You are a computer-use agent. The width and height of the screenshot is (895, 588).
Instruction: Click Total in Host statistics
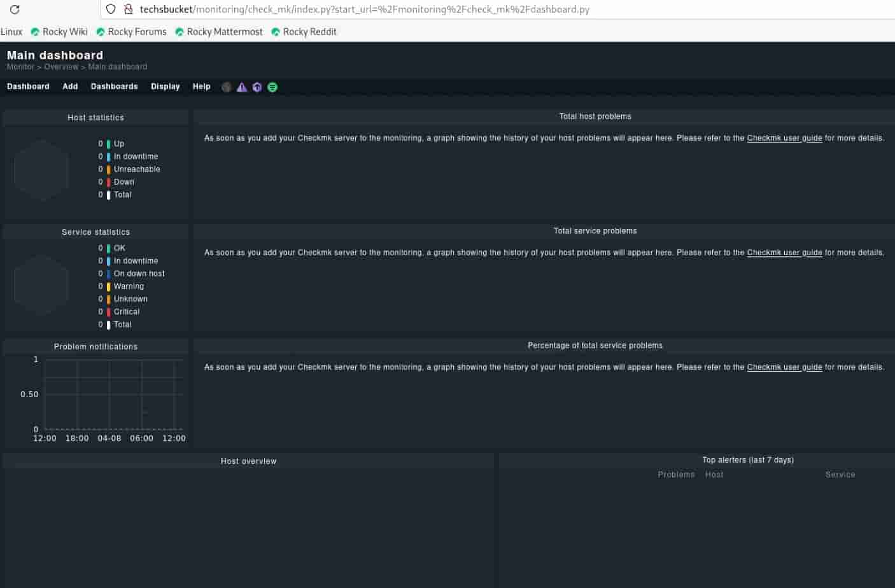(122, 195)
